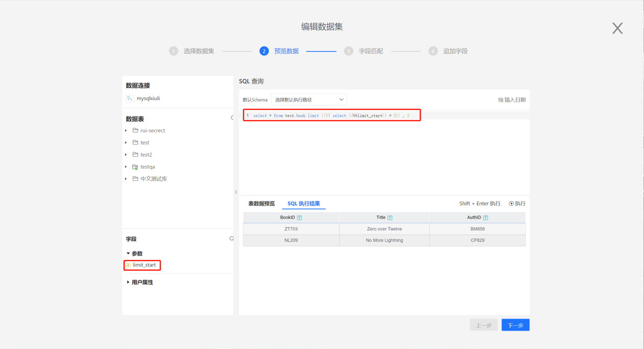The height and width of the screenshot is (349, 644).
Task: Click 插入日期 above the SQL editor
Action: 512,100
